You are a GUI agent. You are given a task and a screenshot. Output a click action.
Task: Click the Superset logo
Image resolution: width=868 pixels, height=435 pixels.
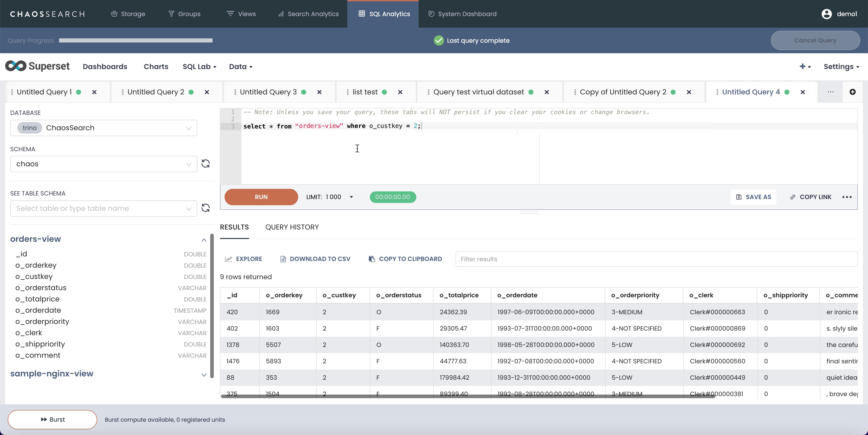click(37, 67)
